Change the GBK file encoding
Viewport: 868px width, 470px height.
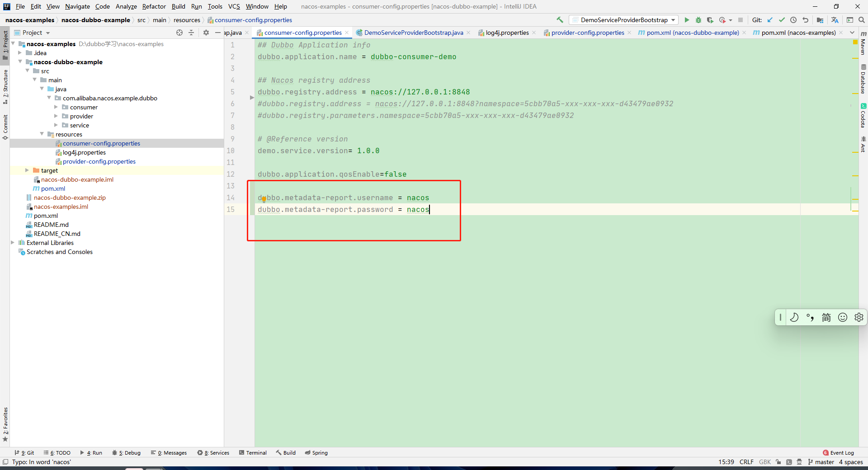(x=765, y=462)
